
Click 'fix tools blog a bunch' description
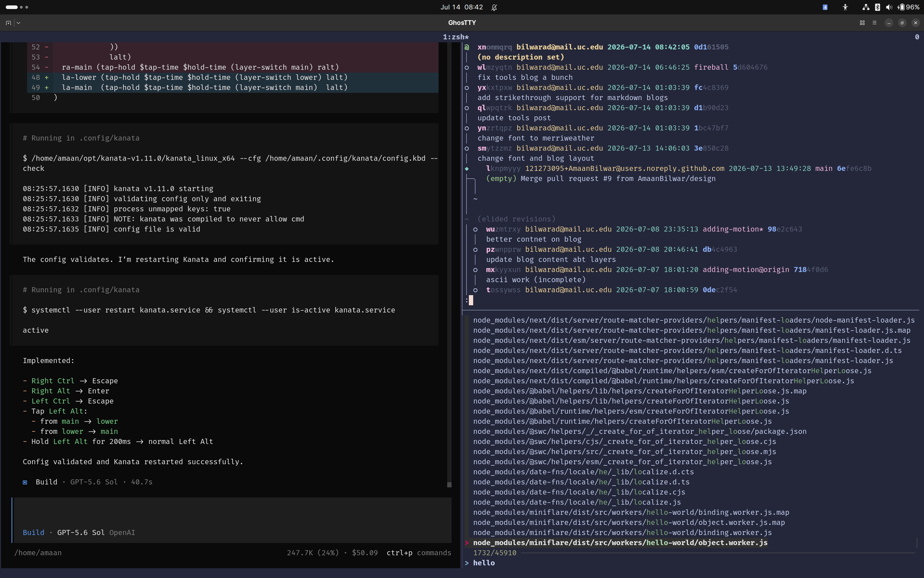[525, 78]
